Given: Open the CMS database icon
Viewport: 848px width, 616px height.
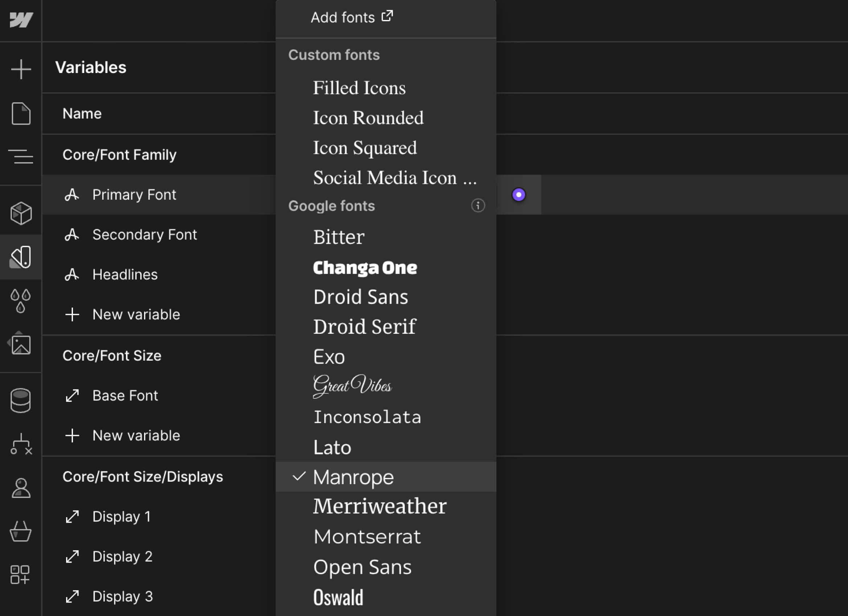Looking at the screenshot, I should click(21, 401).
